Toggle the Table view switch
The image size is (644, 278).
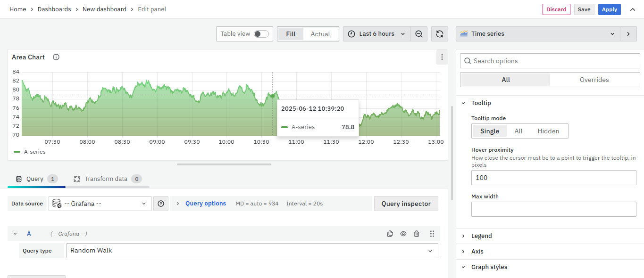(261, 34)
